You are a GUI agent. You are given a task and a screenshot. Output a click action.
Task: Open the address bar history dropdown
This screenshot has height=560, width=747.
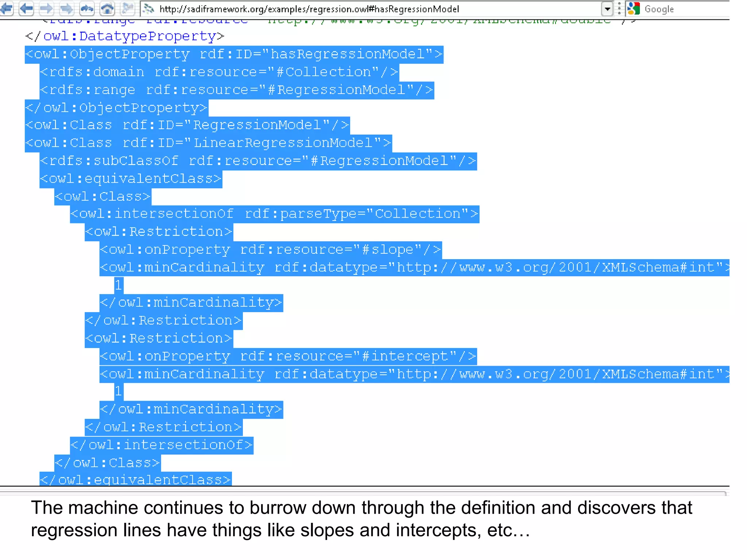coord(607,9)
